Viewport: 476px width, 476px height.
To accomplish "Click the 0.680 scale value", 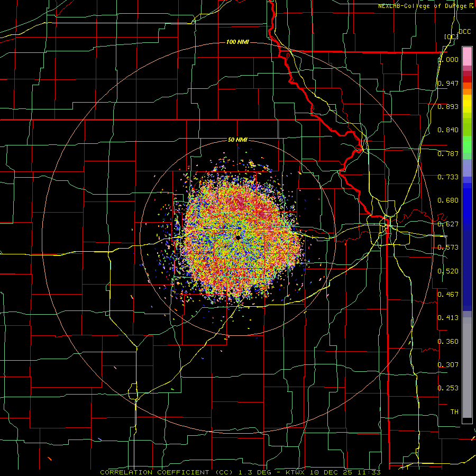I will click(448, 200).
